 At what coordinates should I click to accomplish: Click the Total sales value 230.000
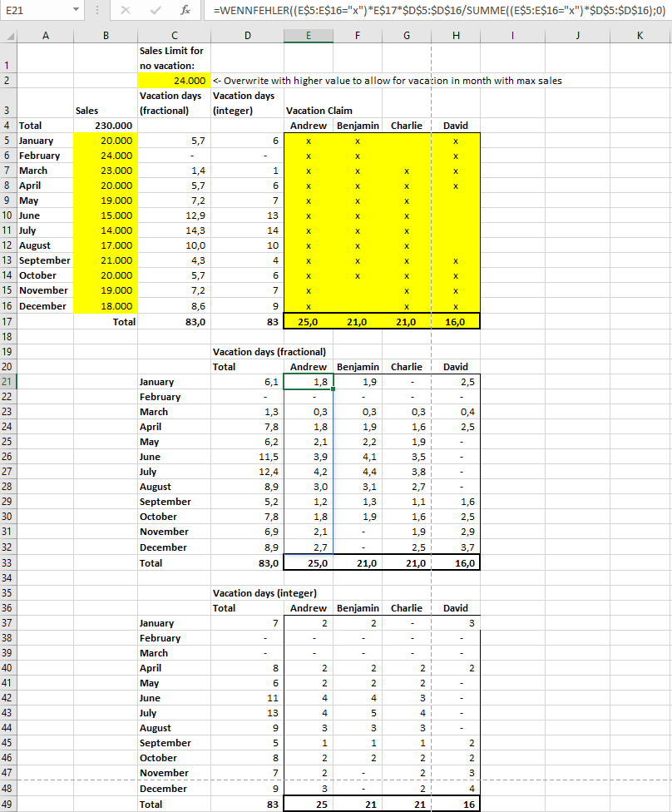coord(106,126)
